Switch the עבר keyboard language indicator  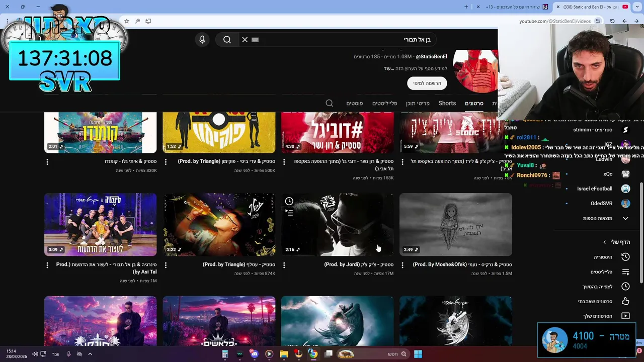pos(56,354)
